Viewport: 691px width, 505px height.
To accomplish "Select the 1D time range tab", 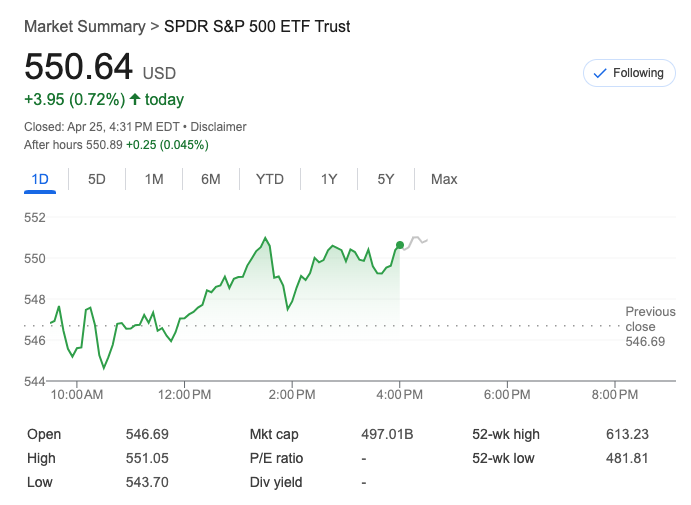I will pos(40,179).
